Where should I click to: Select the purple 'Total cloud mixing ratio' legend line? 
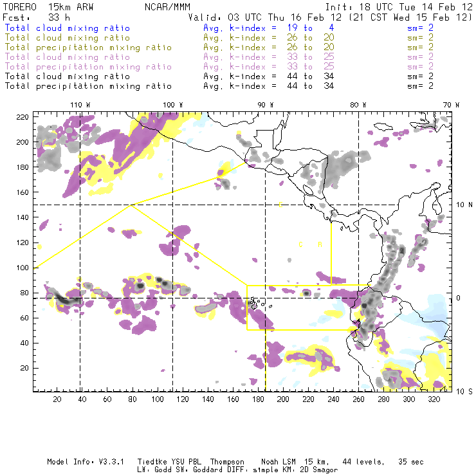click(68, 57)
